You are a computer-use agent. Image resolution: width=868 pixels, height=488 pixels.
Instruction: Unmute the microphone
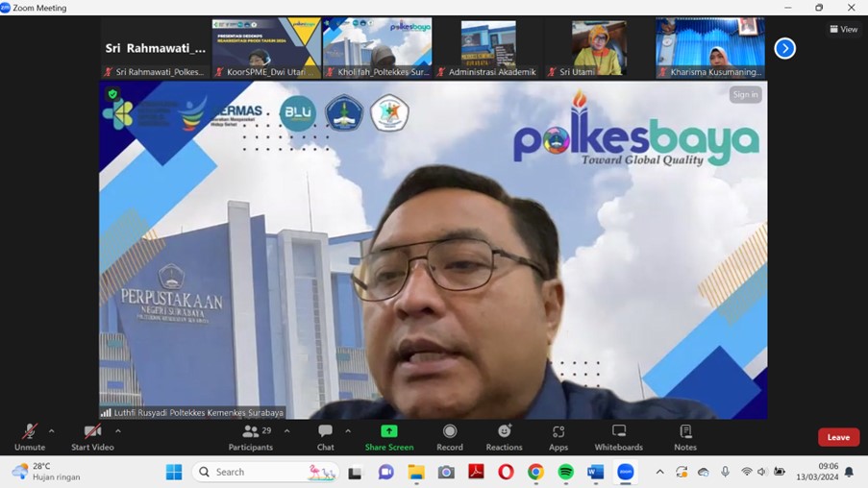pos(30,437)
